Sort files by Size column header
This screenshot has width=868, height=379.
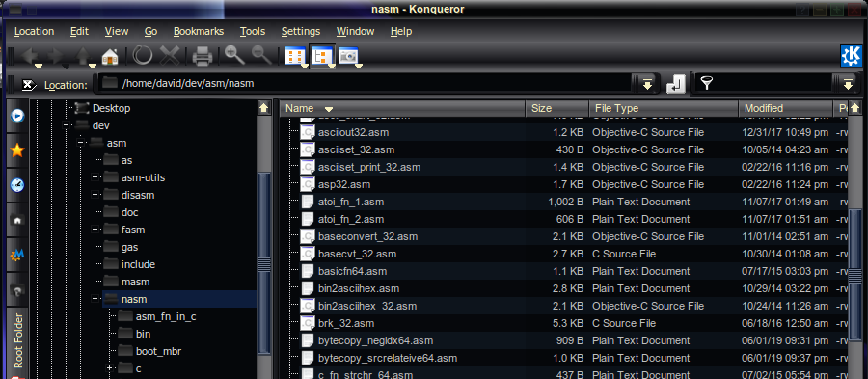(x=557, y=108)
